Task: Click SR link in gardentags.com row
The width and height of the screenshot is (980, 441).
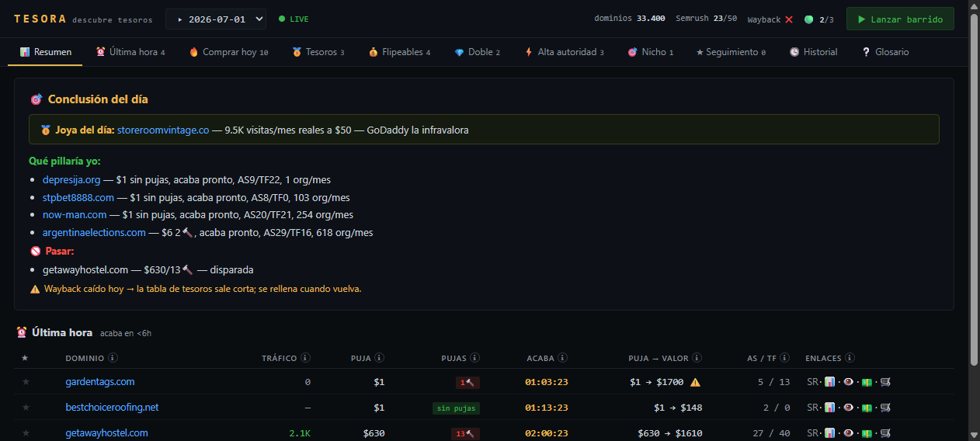Action: click(811, 382)
